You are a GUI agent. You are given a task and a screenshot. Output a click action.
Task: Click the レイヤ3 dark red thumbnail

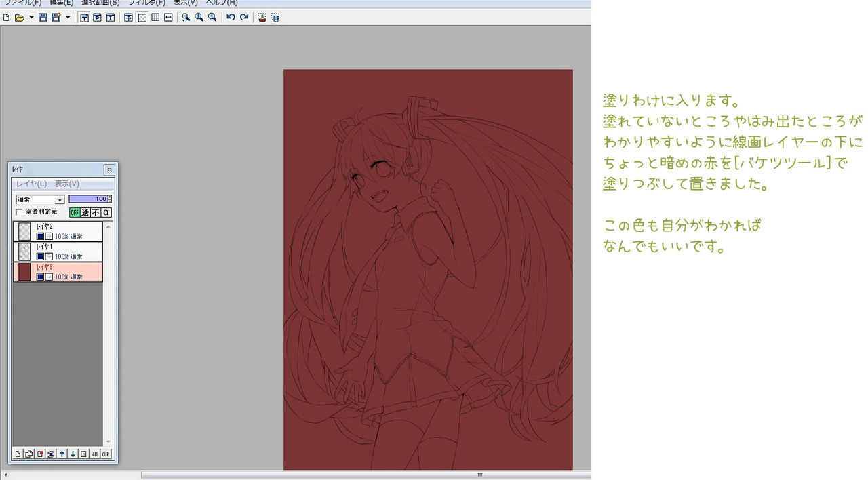coord(24,272)
